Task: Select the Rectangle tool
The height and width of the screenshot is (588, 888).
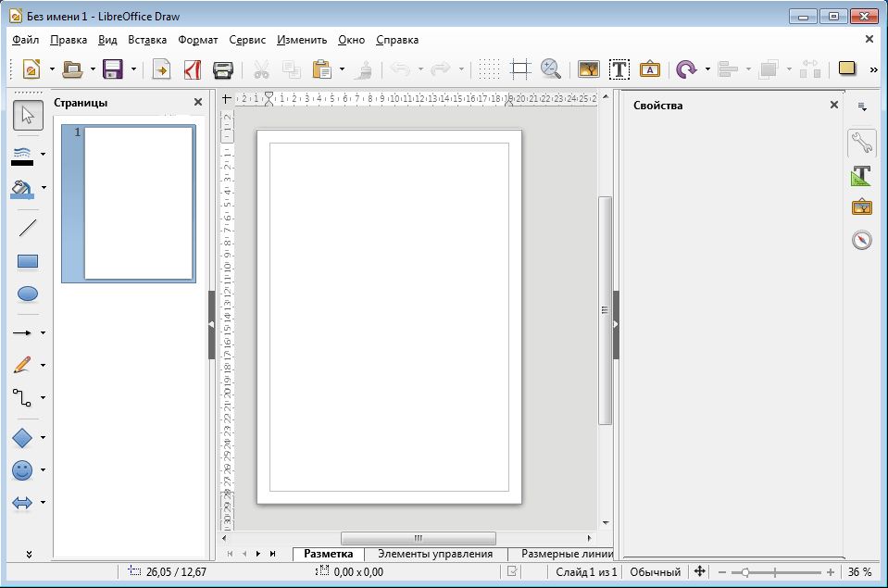Action: click(x=28, y=261)
